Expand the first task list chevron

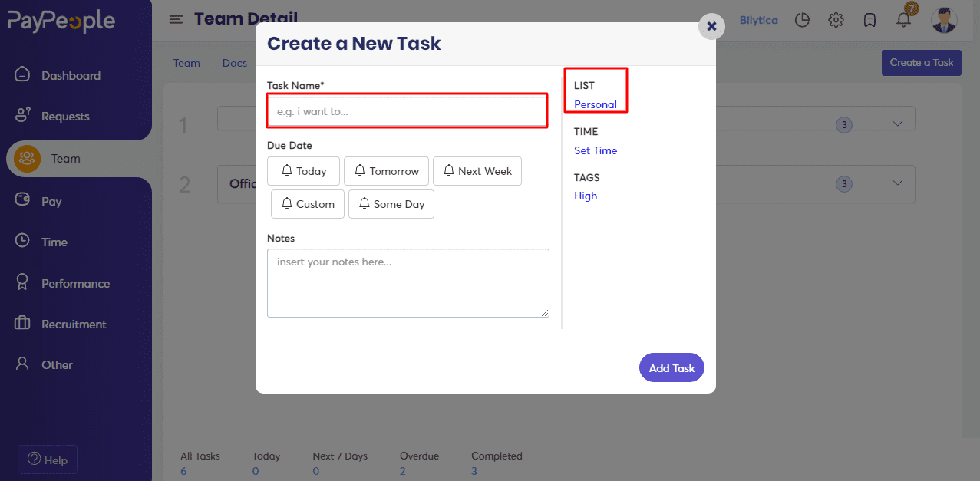[x=898, y=124]
